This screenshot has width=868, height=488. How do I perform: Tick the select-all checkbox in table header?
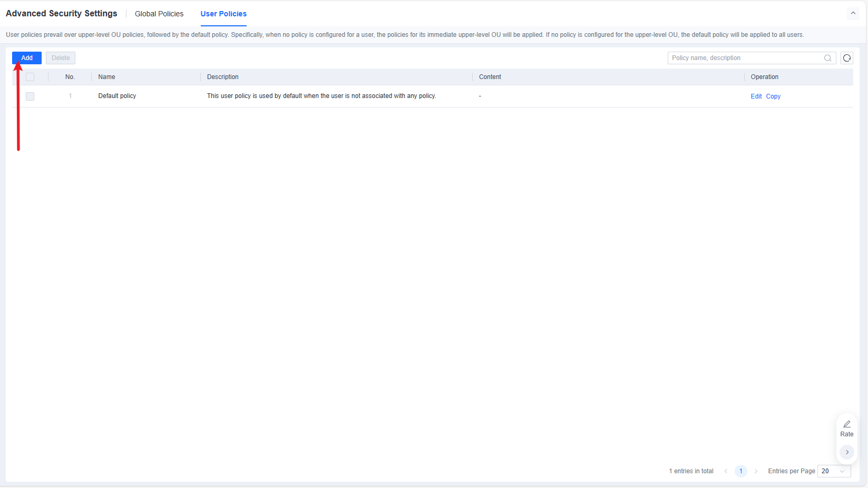click(x=30, y=77)
